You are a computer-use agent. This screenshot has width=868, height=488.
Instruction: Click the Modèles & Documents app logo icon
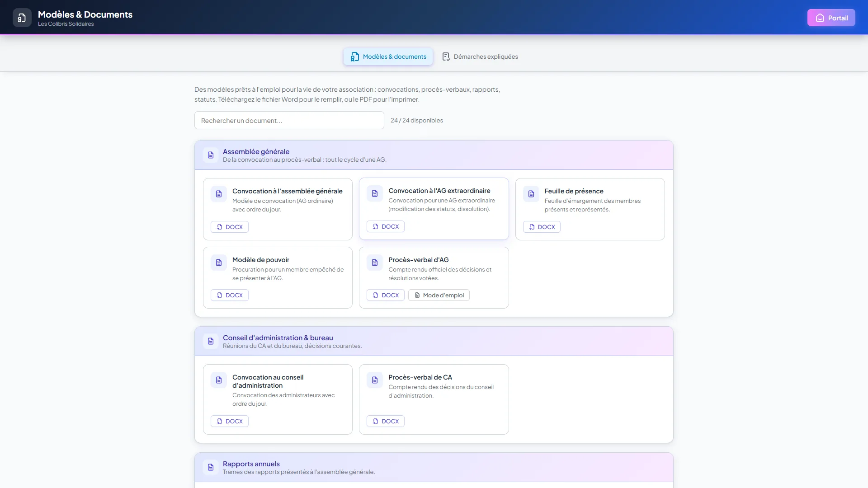coord(22,18)
